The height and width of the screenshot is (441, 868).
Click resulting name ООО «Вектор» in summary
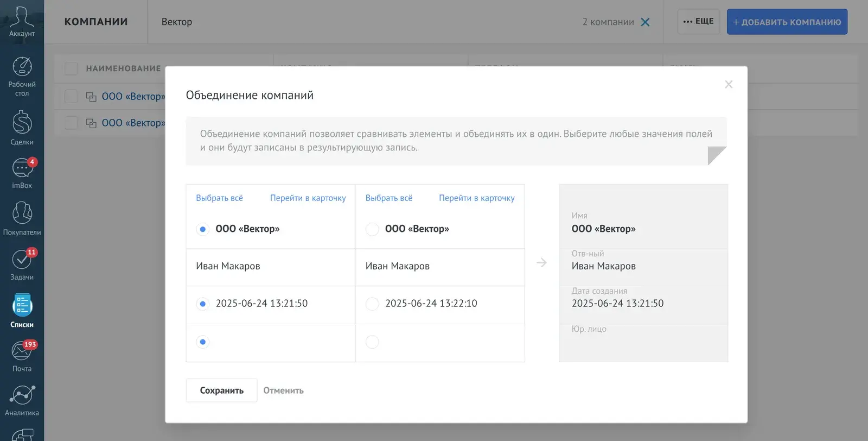coord(603,229)
